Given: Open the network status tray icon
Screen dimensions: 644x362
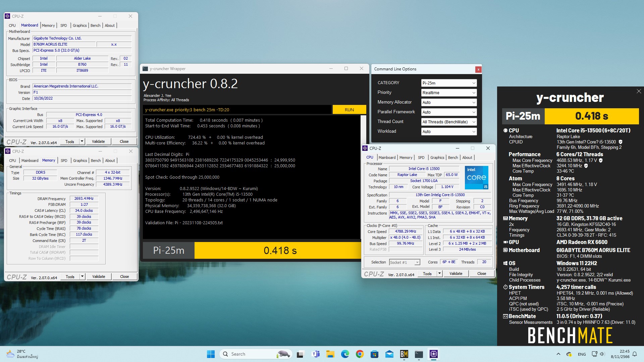Looking at the screenshot, I should point(594,354).
